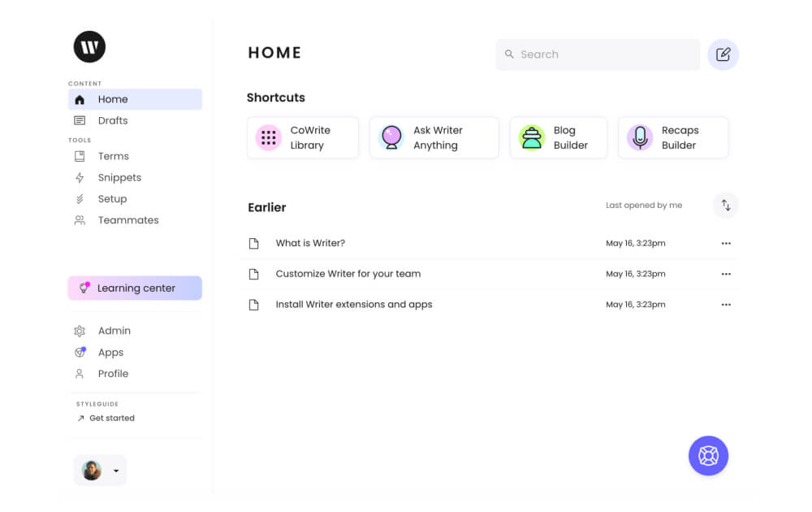812x512 pixels.
Task: Click document icon beside What is Writer?
Action: (x=253, y=244)
